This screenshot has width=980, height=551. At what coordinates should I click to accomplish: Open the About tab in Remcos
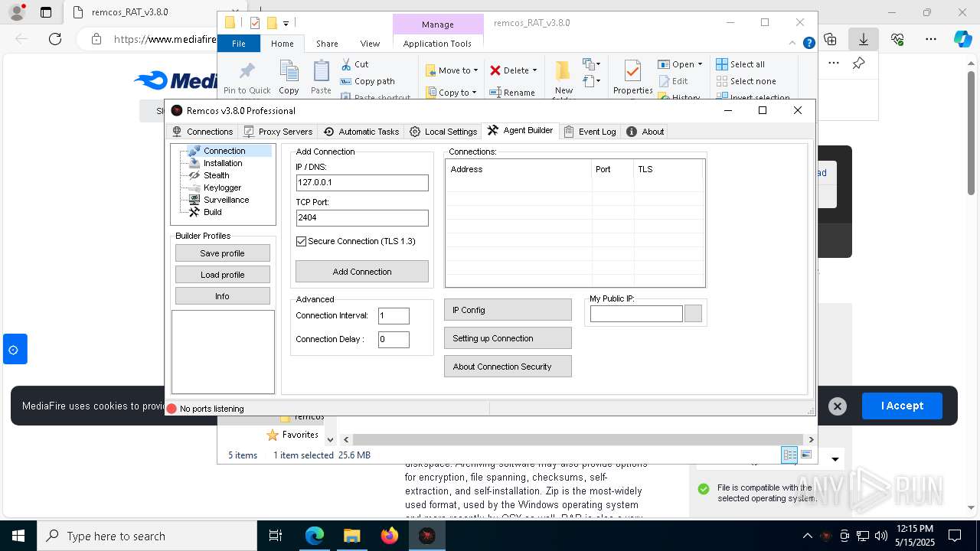coord(645,132)
